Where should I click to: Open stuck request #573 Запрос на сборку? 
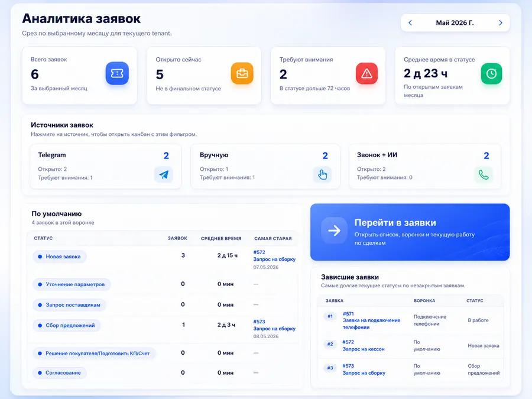[x=364, y=369]
